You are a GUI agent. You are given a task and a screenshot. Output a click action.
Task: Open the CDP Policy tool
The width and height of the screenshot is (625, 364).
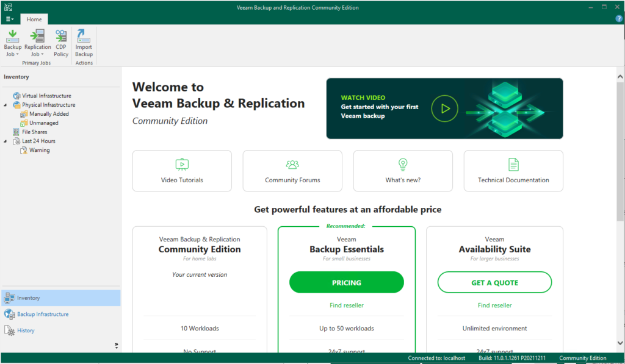(61, 43)
